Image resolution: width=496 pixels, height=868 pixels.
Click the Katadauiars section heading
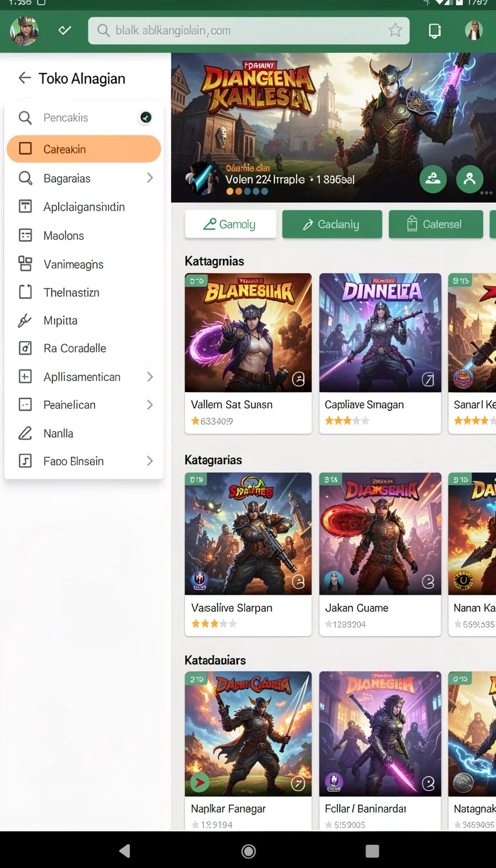click(215, 660)
